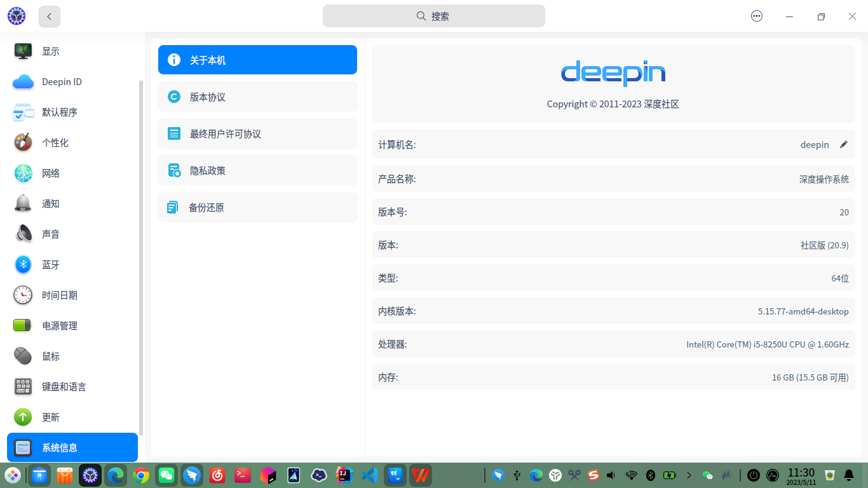This screenshot has width=868, height=488.
Task: Select 更新 in the sidebar
Action: 72,417
